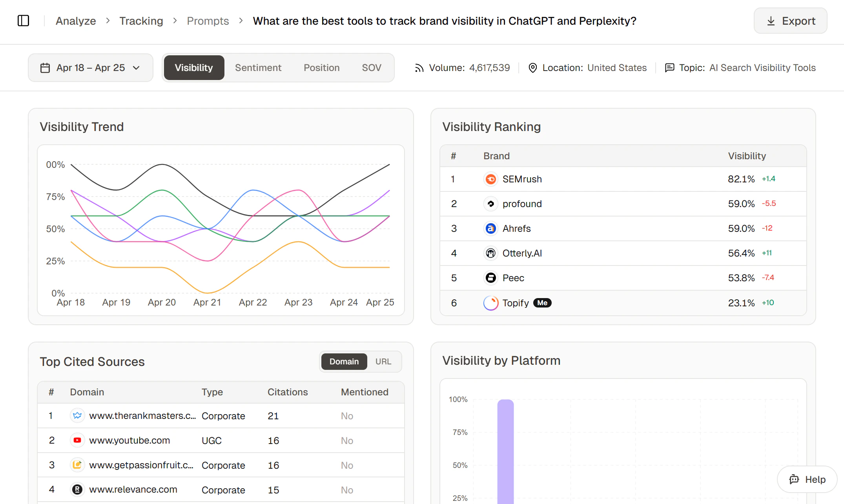Viewport: 844px width, 504px height.
Task: Click the -5.5 change for profound
Action: tap(769, 204)
